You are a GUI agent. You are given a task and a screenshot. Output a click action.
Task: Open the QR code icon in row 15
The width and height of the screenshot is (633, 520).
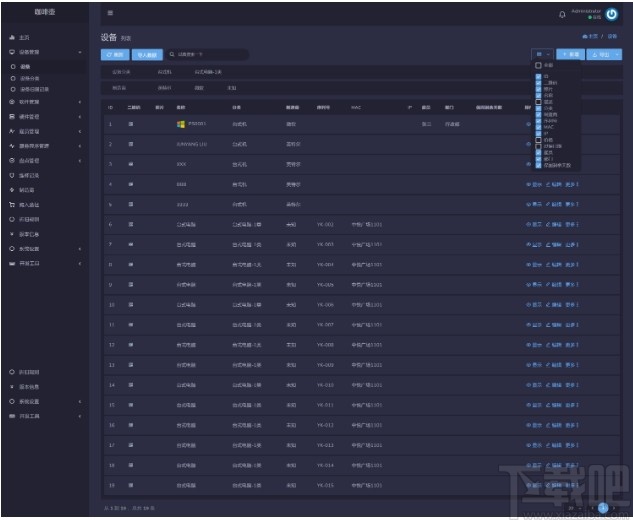pos(131,405)
